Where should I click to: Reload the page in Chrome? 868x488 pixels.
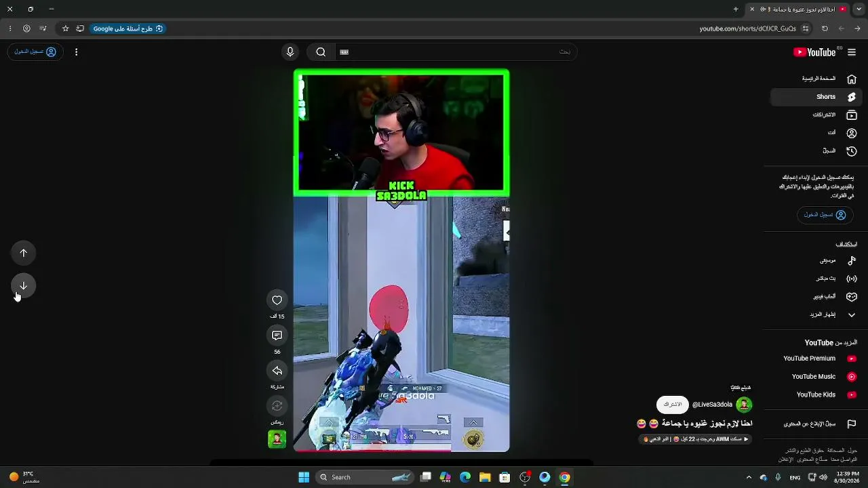[x=825, y=28]
